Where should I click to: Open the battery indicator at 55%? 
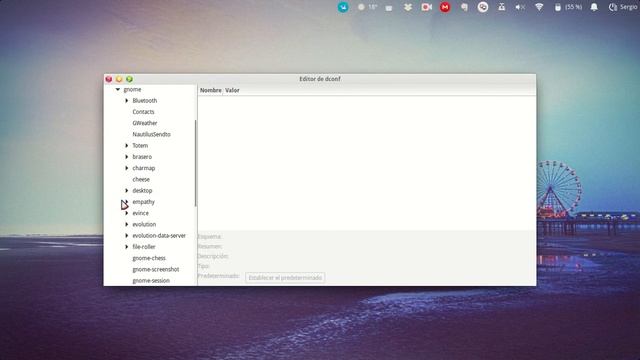tap(568, 7)
